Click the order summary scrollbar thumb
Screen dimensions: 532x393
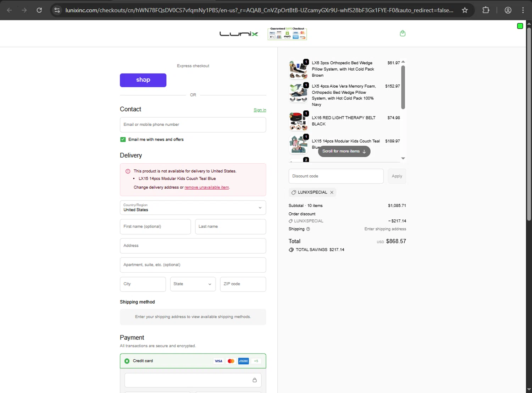403,87
